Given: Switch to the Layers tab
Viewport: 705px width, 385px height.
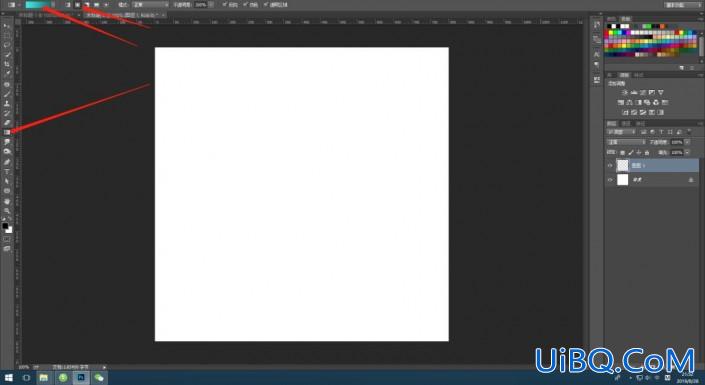Looking at the screenshot, I should [x=611, y=123].
